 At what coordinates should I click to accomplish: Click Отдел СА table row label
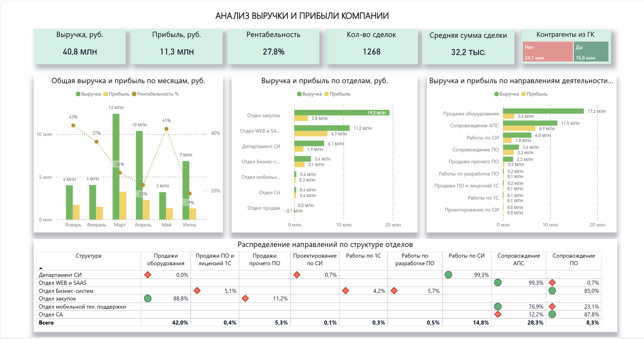[x=51, y=314]
